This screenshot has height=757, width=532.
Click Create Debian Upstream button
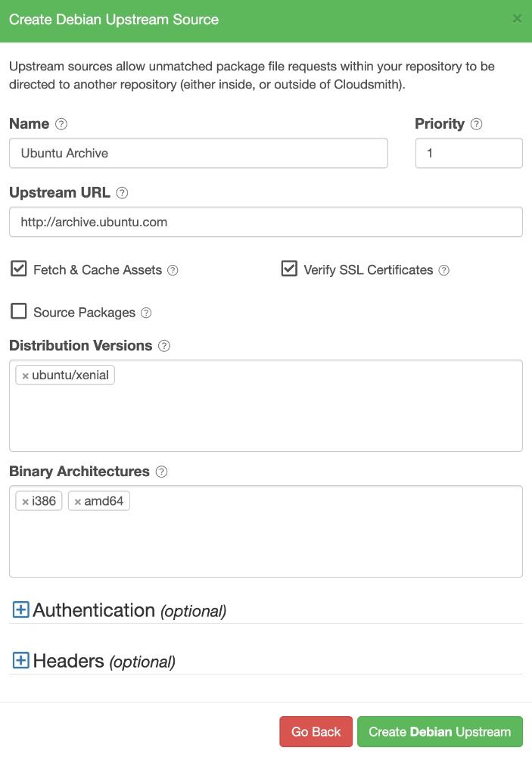[440, 731]
